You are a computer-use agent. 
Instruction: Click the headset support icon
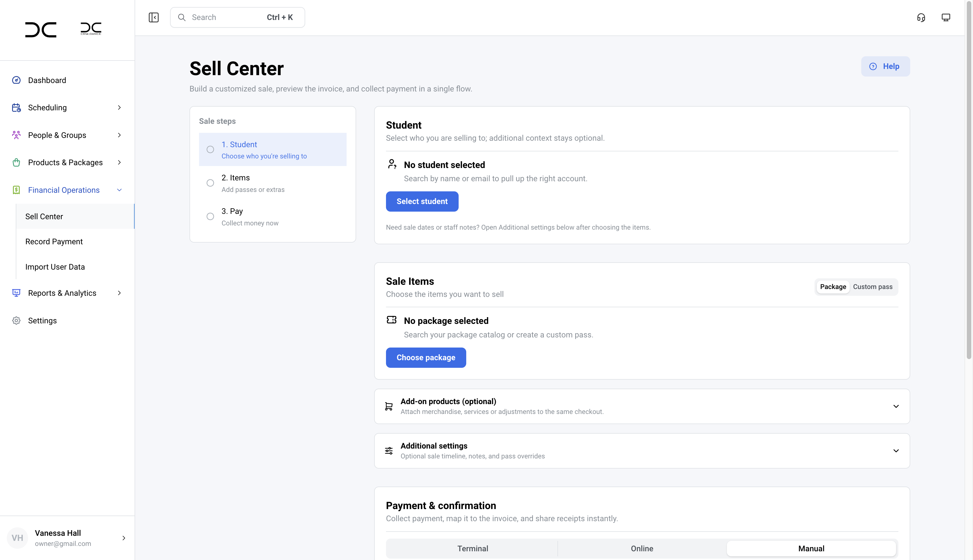click(921, 17)
